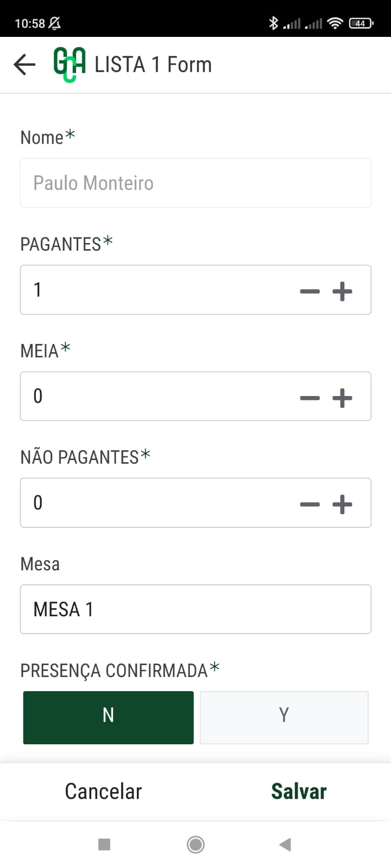The width and height of the screenshot is (391, 868).
Task: Tap the Cancelar button
Action: click(x=103, y=792)
